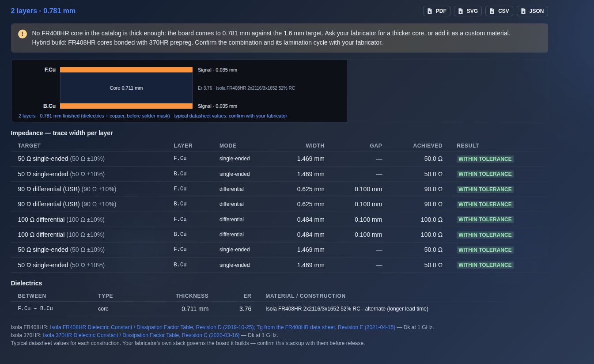
Task: Click the GAP column header
Action: 376,146
